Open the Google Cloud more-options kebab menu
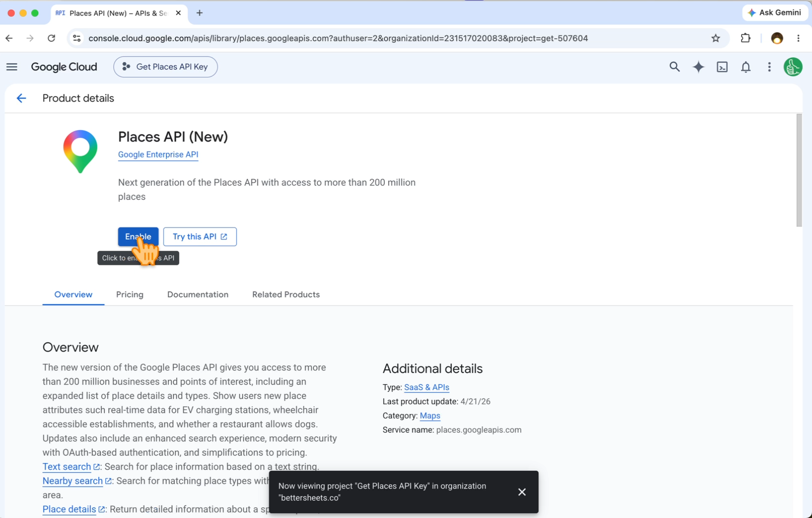Viewport: 812px width, 518px height. point(769,67)
